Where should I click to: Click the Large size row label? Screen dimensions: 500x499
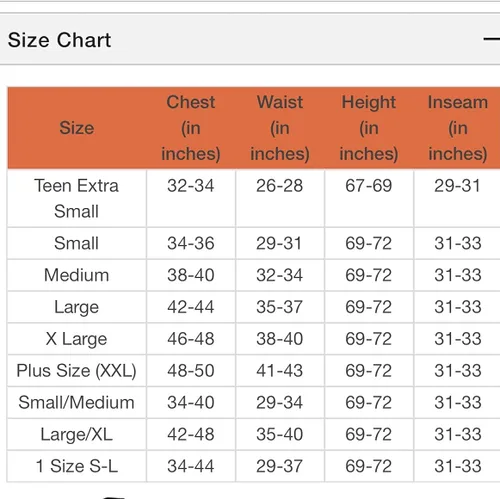(x=77, y=307)
